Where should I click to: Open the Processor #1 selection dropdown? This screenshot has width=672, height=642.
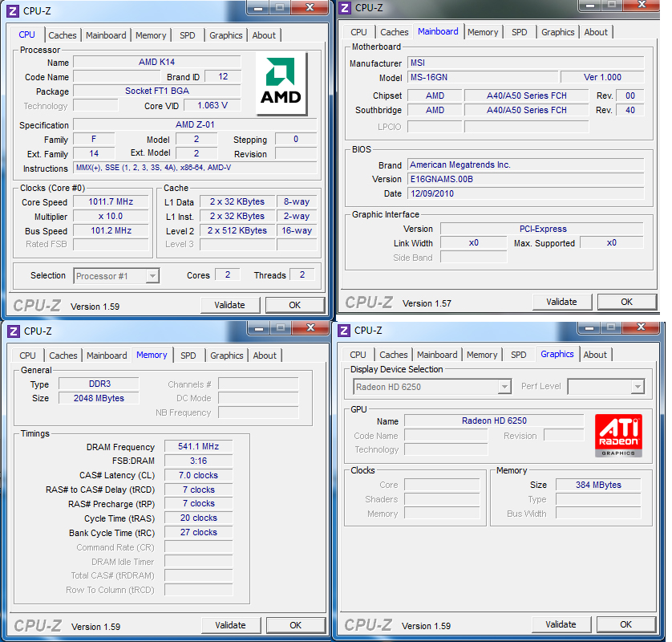(x=116, y=276)
